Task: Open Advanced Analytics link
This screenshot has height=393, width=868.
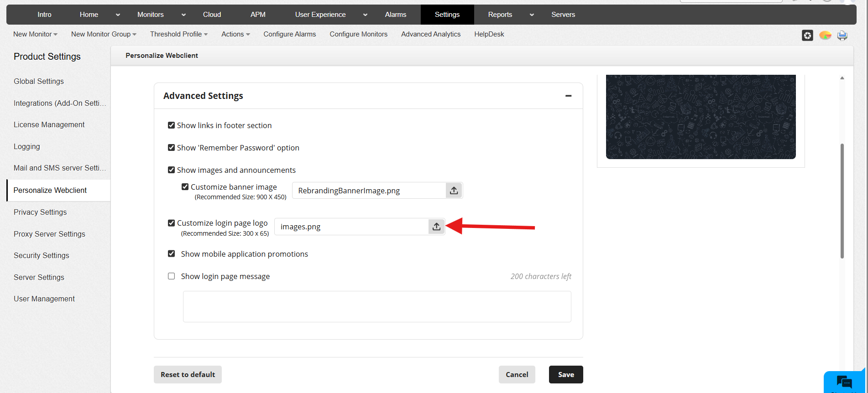Action: (x=431, y=34)
